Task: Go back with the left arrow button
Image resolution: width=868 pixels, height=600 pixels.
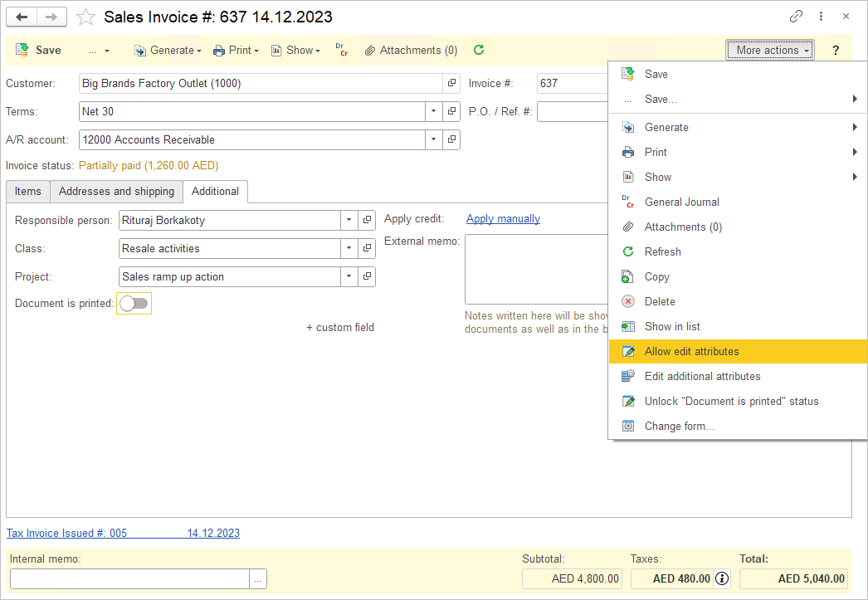Action: [22, 17]
